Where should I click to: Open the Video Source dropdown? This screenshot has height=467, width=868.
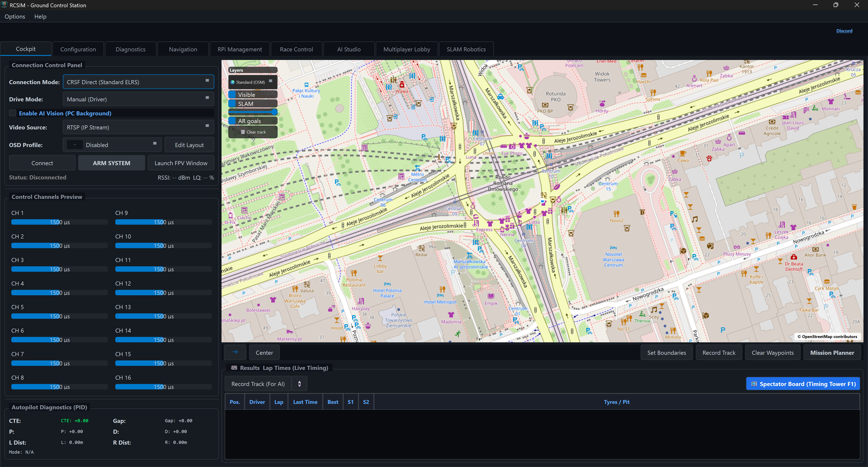coord(138,127)
